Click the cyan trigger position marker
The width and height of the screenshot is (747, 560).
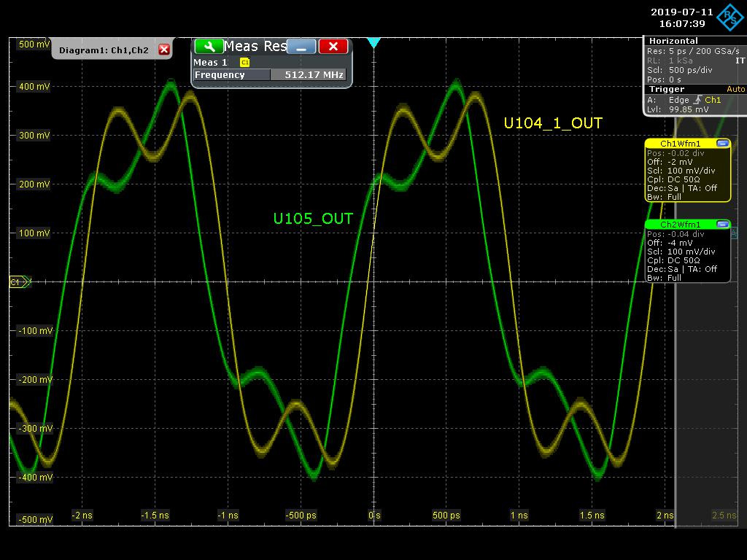[374, 43]
